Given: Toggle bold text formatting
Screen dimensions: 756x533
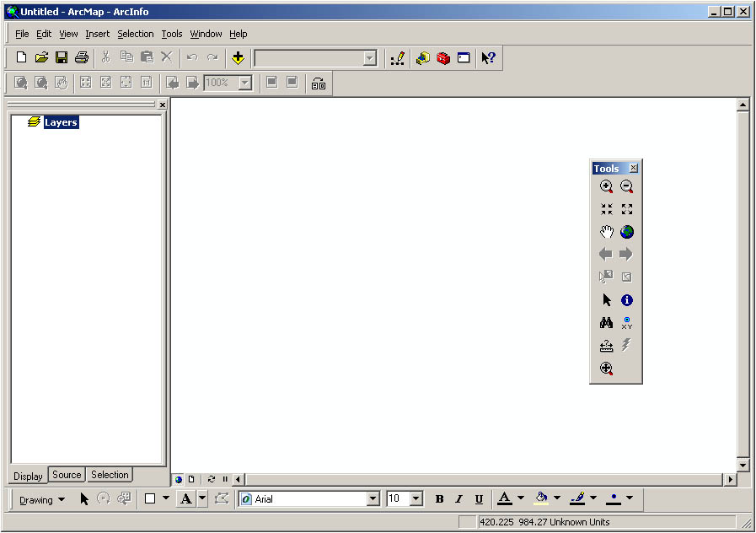Looking at the screenshot, I should tap(439, 498).
